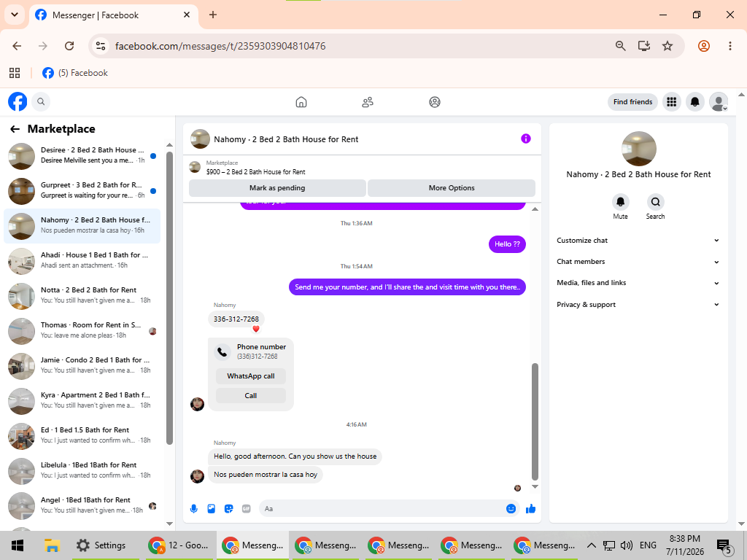View site information icon in address bar
This screenshot has width=747, height=560.
[x=101, y=46]
